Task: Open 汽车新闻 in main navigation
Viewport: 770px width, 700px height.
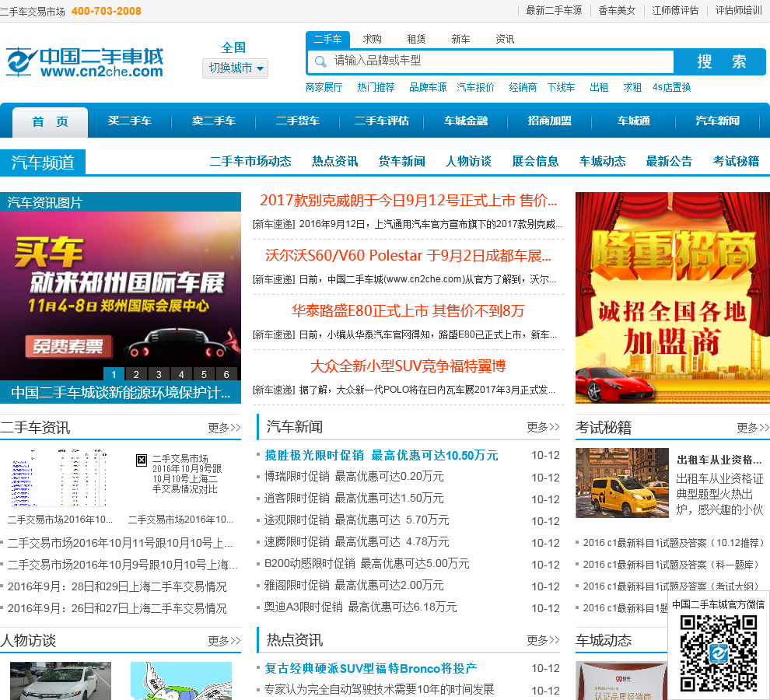Action: coord(717,121)
